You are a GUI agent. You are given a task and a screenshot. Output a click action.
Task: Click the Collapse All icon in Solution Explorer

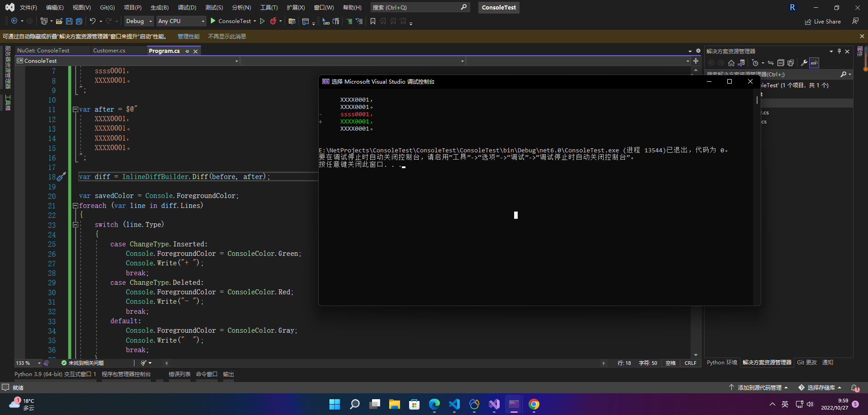[x=781, y=63]
